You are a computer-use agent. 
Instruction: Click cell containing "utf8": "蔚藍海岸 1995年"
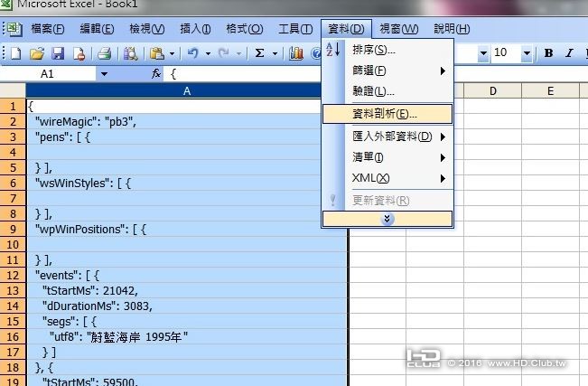point(187,337)
